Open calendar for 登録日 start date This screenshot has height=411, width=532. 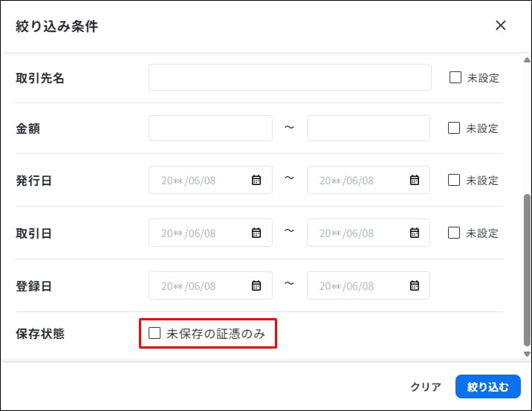click(x=256, y=285)
